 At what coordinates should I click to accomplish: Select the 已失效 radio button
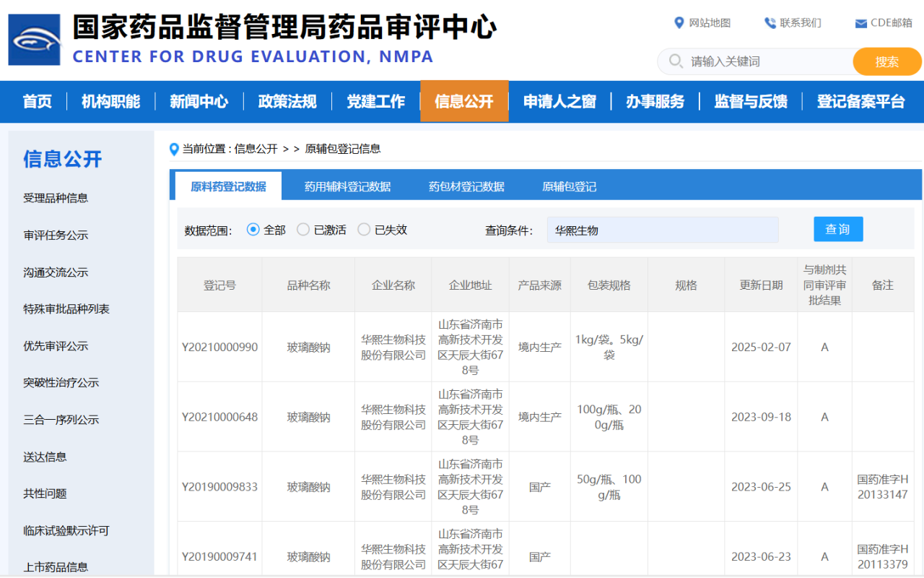coord(364,230)
